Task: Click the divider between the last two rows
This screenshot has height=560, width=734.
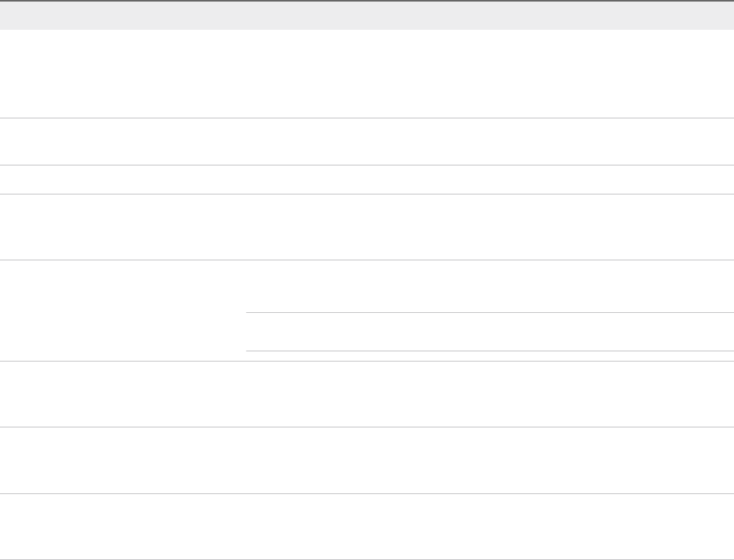Action: pyautogui.click(x=367, y=493)
